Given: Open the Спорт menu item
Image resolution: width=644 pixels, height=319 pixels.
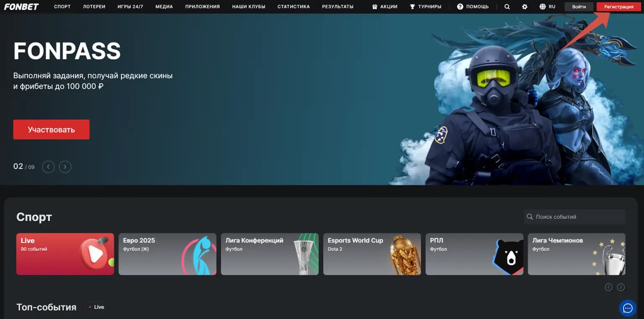Looking at the screenshot, I should 62,7.
